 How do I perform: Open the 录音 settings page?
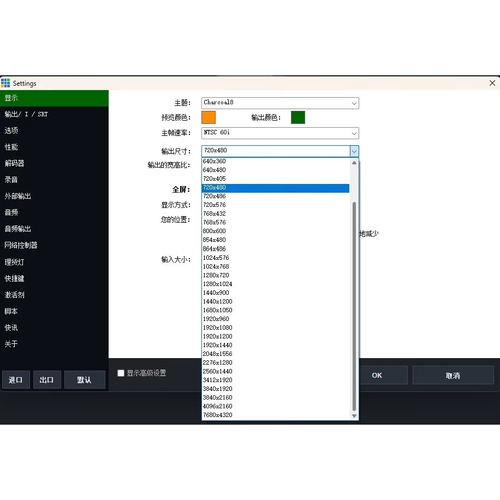[x=54, y=180]
